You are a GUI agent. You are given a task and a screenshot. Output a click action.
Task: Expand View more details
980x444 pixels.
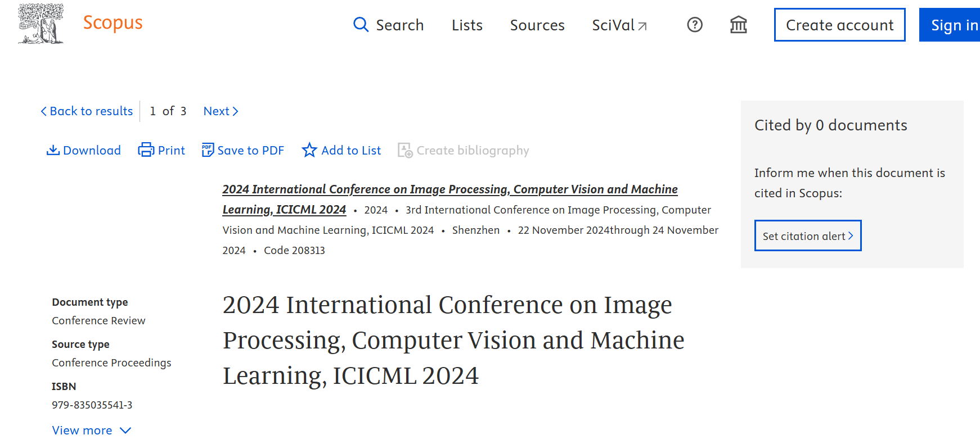coord(92,431)
